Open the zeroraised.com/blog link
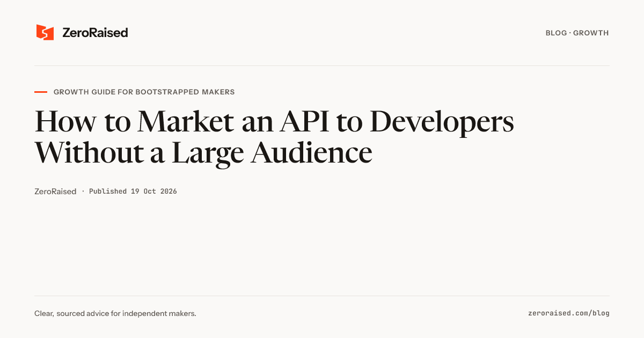644x338 pixels. pyautogui.click(x=568, y=313)
